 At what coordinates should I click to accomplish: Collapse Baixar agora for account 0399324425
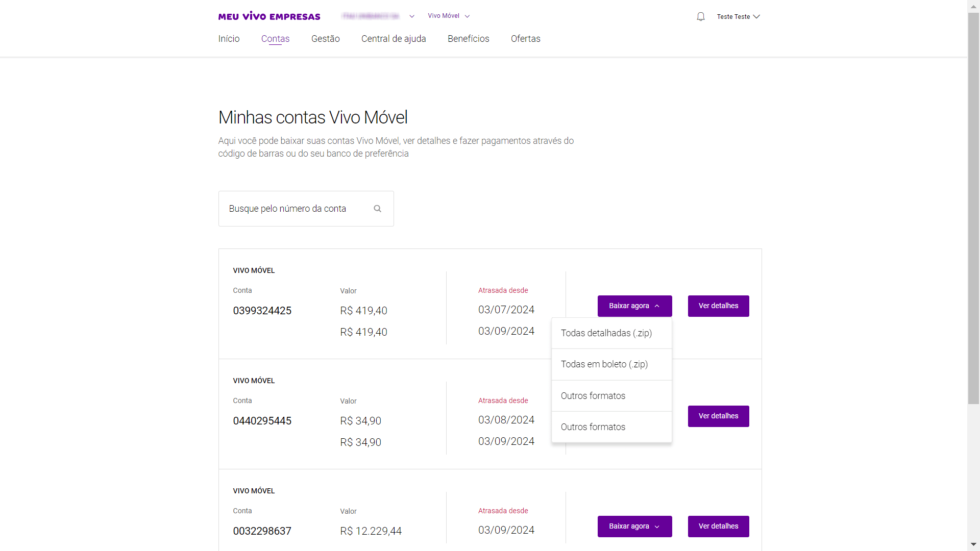point(634,306)
